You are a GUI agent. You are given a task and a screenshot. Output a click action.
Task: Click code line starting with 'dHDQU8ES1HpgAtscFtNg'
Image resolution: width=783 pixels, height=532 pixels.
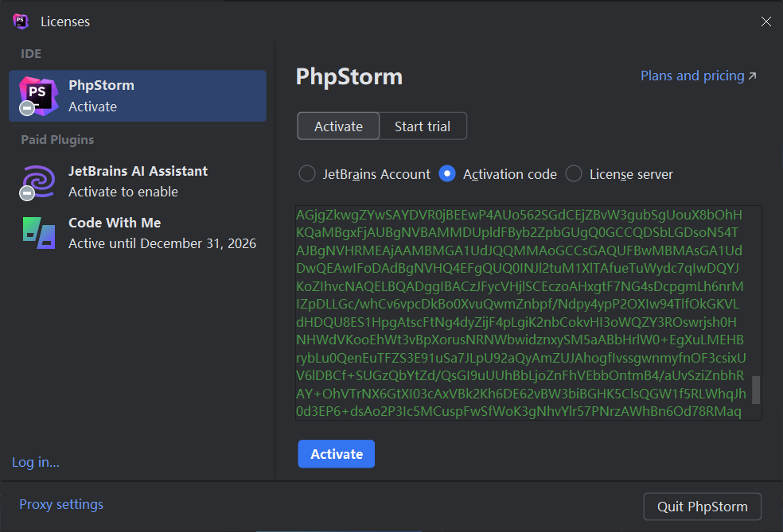[516, 322]
